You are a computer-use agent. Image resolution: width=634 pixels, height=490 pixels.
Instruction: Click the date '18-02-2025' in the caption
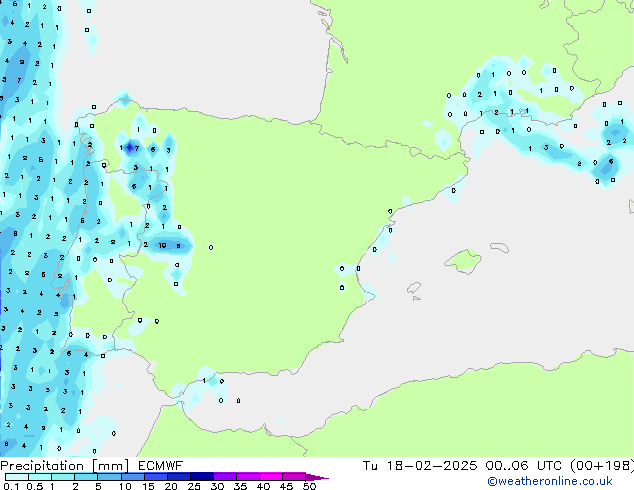point(431,466)
